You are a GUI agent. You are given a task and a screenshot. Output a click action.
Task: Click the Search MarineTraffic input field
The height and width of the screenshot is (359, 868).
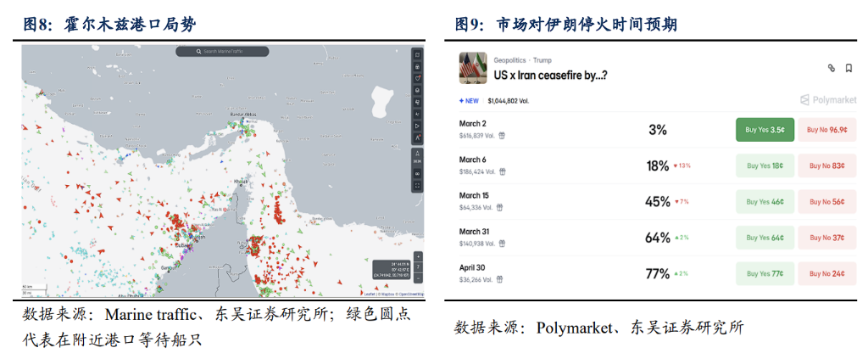tap(223, 51)
